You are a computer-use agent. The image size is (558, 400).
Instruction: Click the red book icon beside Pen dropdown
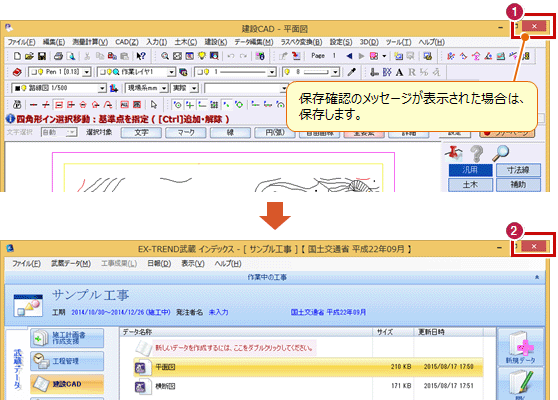17,72
